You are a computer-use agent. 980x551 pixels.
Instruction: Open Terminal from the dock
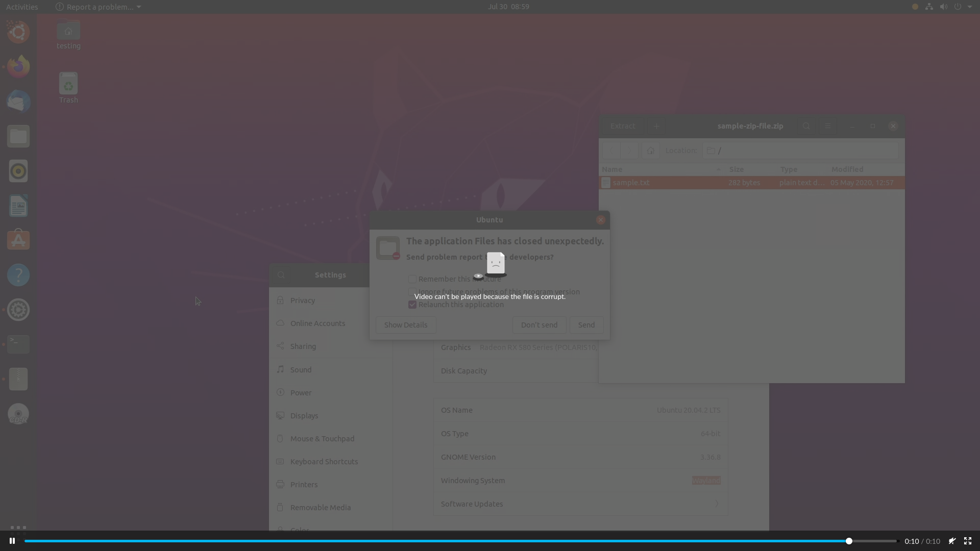tap(18, 344)
